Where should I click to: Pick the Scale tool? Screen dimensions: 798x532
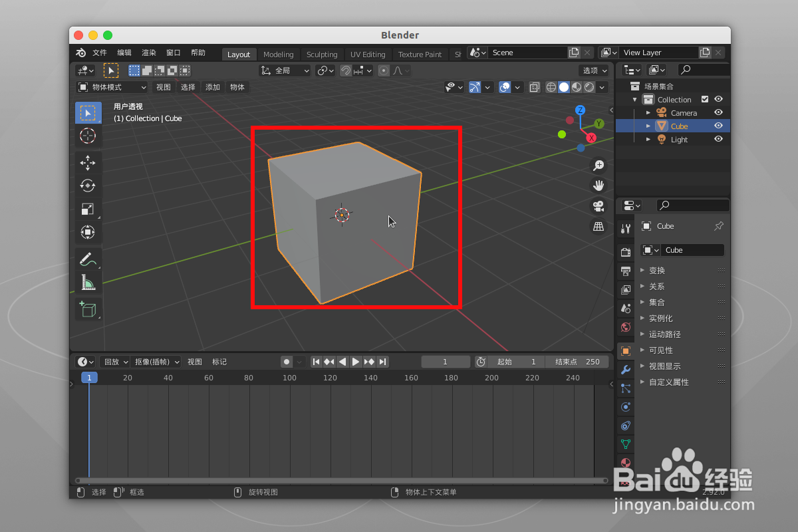pyautogui.click(x=88, y=209)
